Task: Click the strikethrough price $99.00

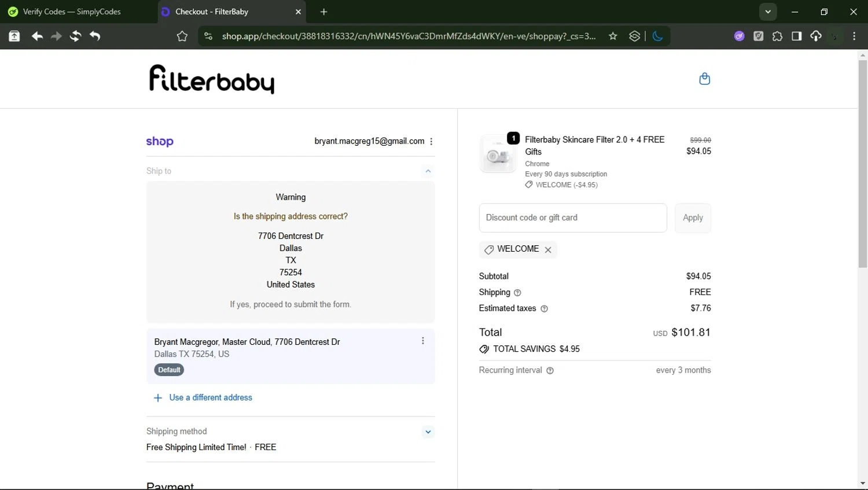Action: click(700, 140)
